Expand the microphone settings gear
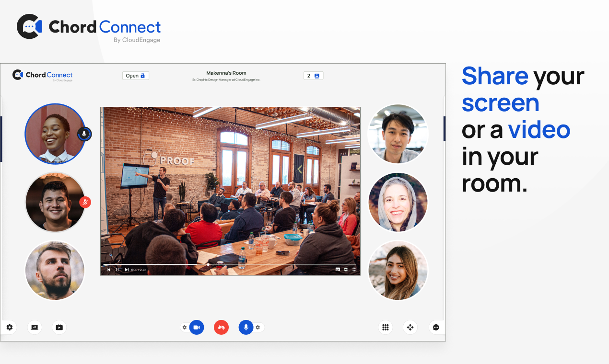 point(258,327)
